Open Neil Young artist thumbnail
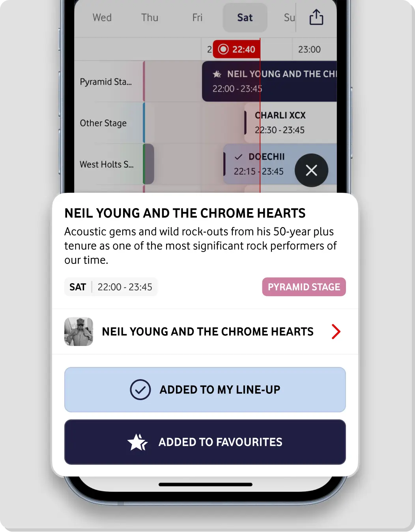 click(x=79, y=332)
